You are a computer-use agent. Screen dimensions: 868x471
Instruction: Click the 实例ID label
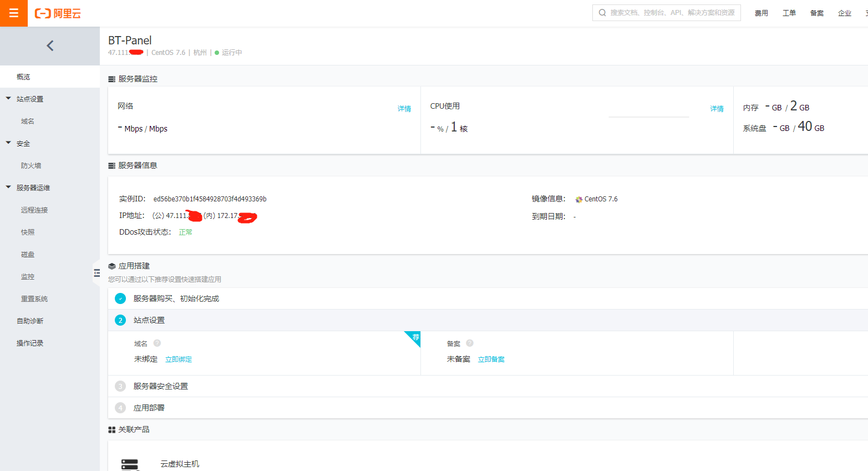coord(132,199)
